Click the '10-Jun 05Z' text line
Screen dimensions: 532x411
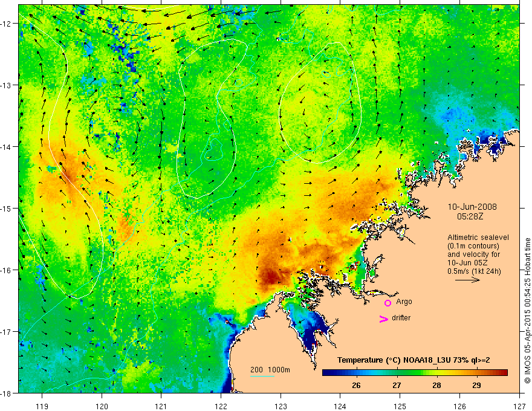pos(467,263)
